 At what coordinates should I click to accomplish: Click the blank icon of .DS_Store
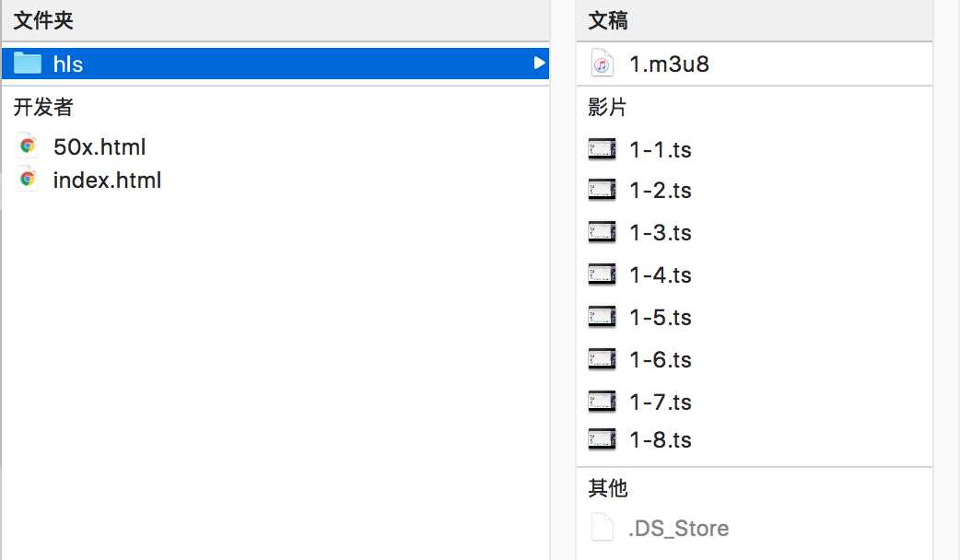pos(602,528)
